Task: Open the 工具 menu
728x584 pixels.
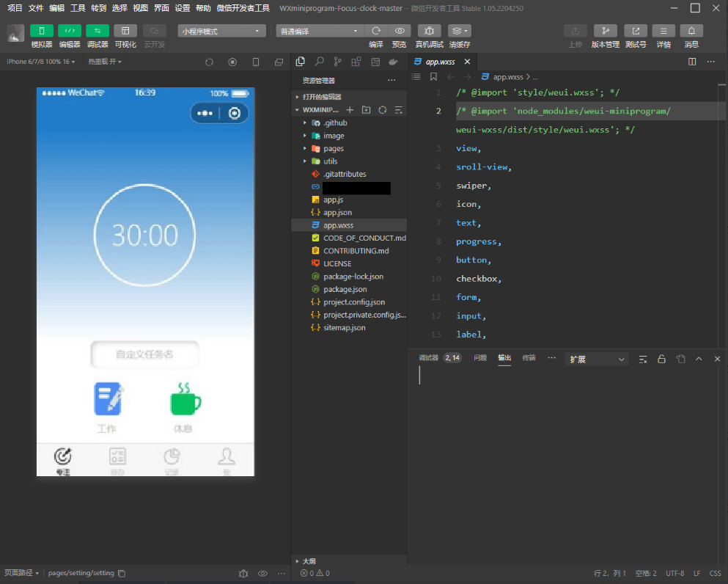Action: pyautogui.click(x=78, y=8)
